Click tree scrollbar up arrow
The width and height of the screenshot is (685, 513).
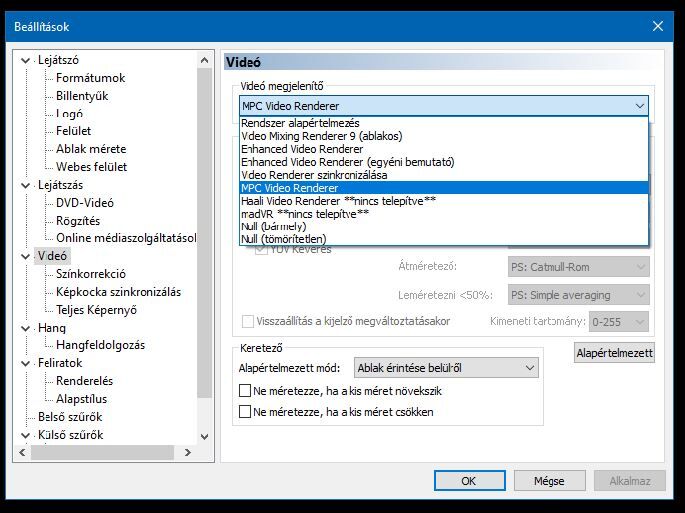coord(204,60)
